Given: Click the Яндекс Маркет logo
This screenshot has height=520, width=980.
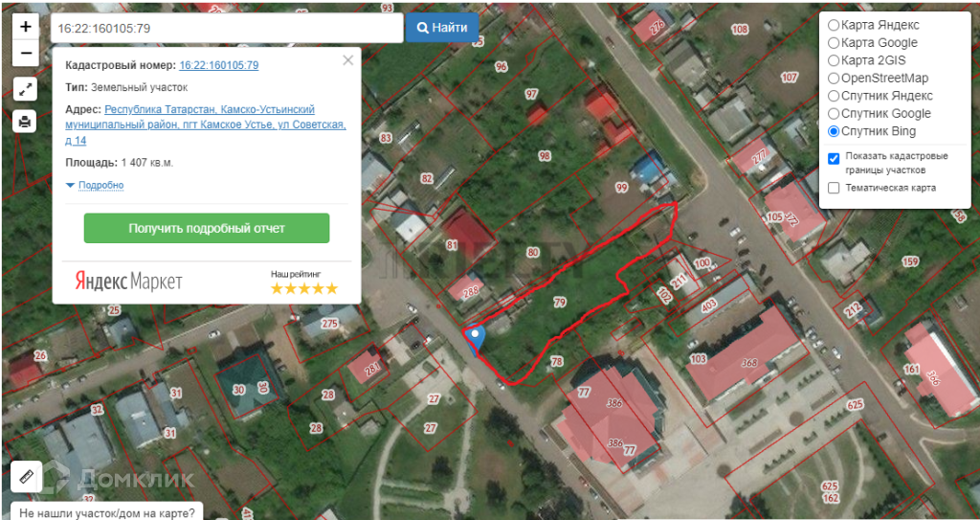Looking at the screenshot, I should (x=129, y=282).
